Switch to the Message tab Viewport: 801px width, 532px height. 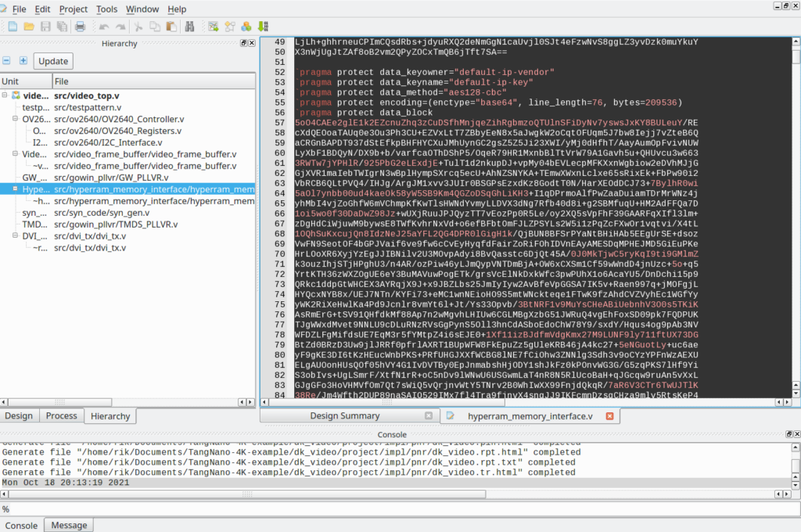point(69,526)
